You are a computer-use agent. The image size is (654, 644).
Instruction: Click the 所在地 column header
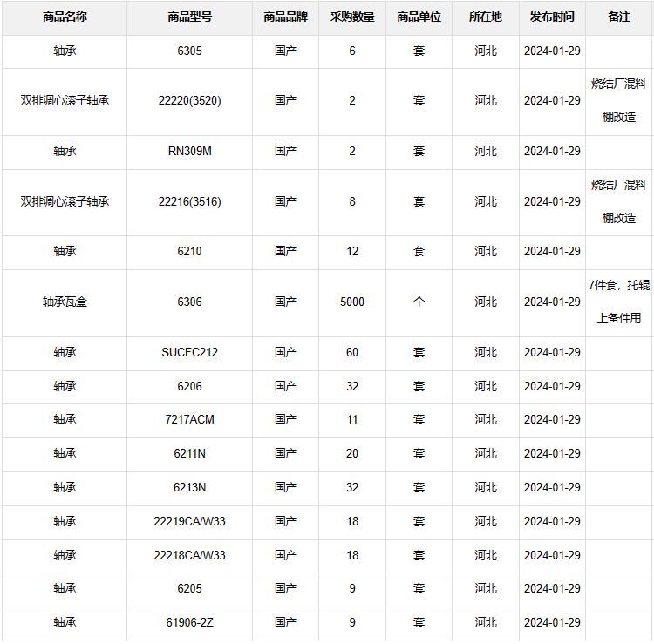[x=486, y=17]
